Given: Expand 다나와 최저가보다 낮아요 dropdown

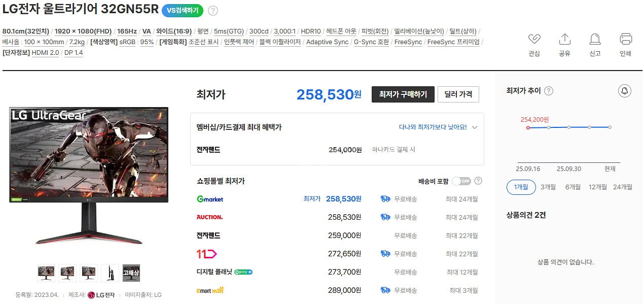Looking at the screenshot, I should [474, 127].
